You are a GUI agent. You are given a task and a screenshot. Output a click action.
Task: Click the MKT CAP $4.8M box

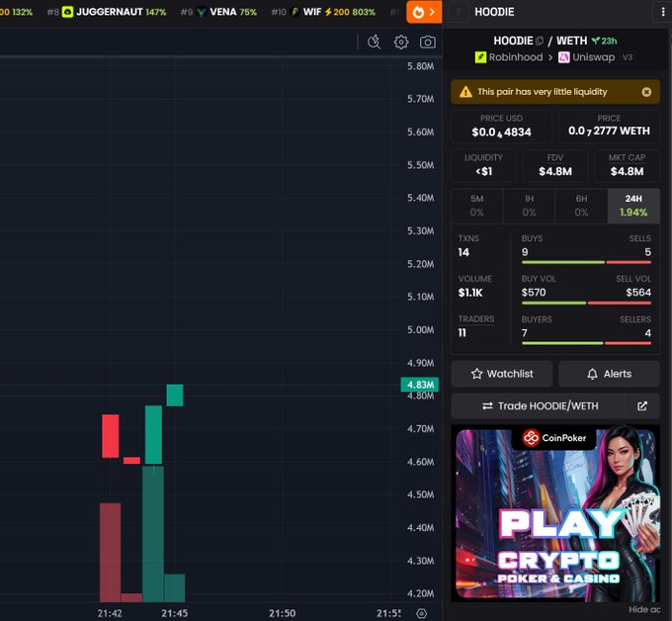[627, 165]
